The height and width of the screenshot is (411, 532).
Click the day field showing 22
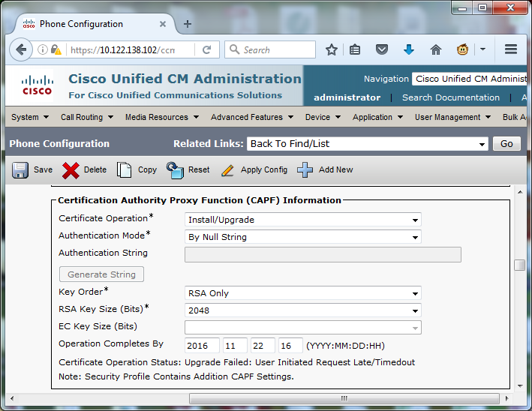click(x=263, y=346)
